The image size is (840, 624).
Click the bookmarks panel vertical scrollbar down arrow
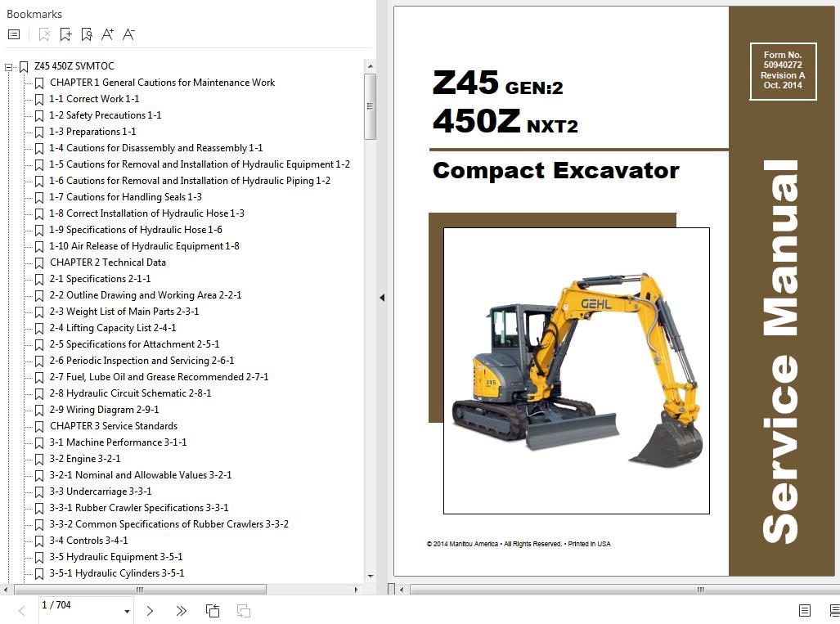(x=370, y=576)
